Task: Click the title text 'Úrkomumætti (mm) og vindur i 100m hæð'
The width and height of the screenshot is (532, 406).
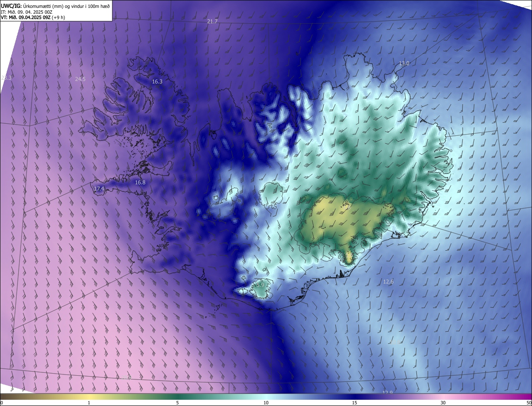Action: [x=66, y=5]
